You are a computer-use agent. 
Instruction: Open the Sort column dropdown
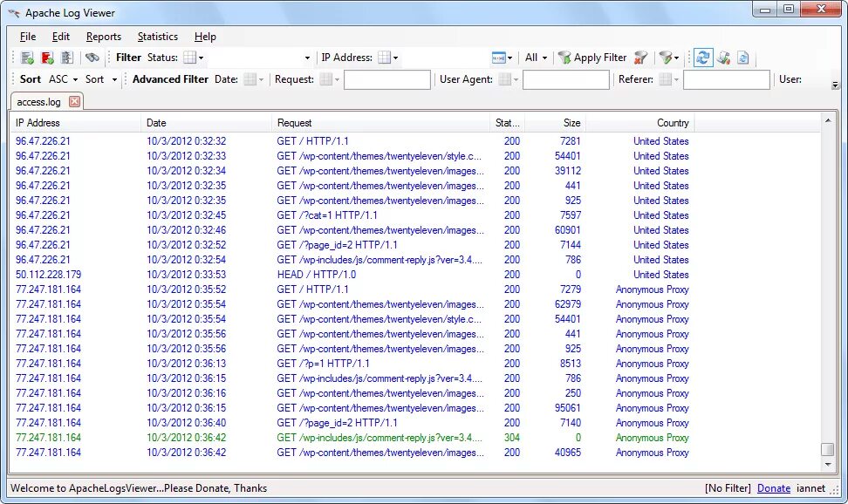(101, 79)
